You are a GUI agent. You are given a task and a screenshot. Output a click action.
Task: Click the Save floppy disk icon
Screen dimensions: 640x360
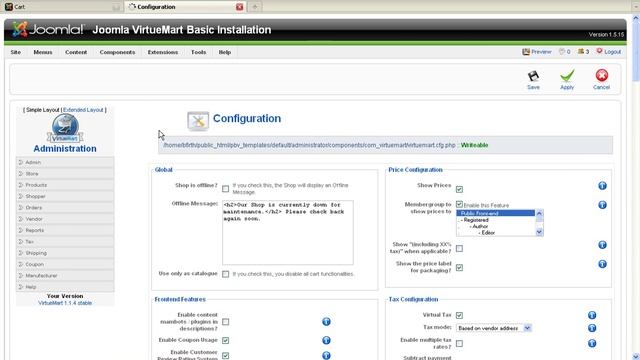point(533,76)
